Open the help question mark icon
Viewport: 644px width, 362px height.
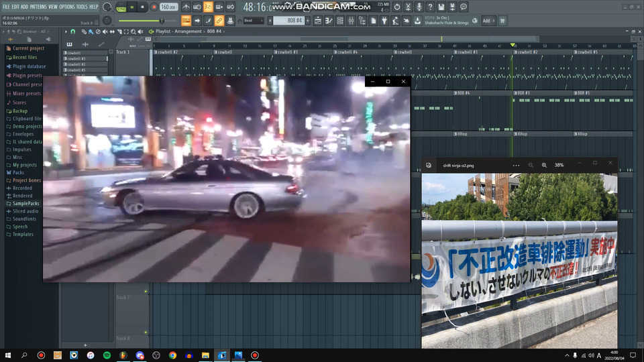(x=430, y=7)
